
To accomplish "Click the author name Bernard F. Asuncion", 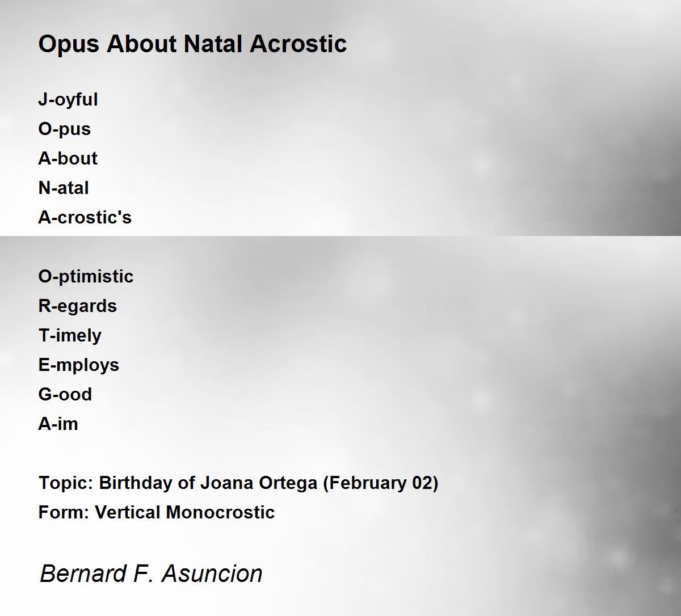I will tap(151, 573).
